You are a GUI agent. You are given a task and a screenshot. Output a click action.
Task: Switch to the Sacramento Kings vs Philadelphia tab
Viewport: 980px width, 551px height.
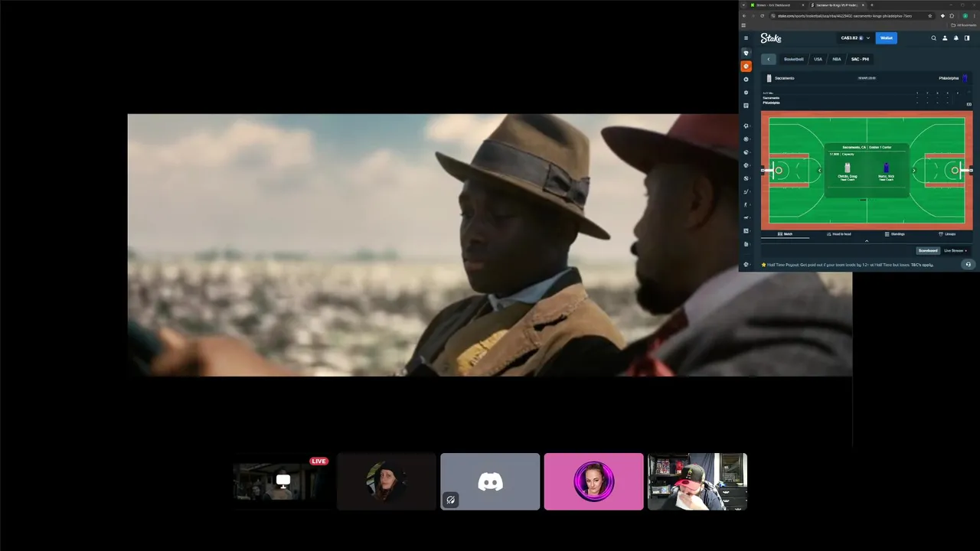(838, 5)
